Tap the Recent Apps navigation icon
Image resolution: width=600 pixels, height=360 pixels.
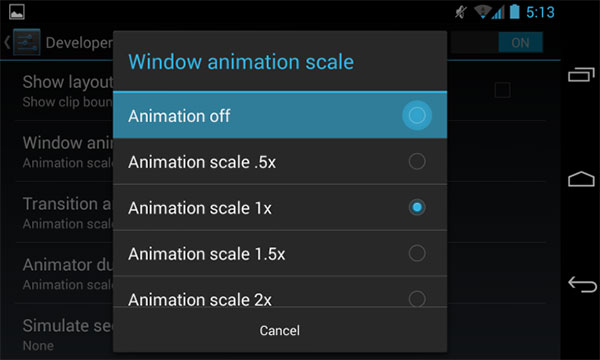click(581, 75)
